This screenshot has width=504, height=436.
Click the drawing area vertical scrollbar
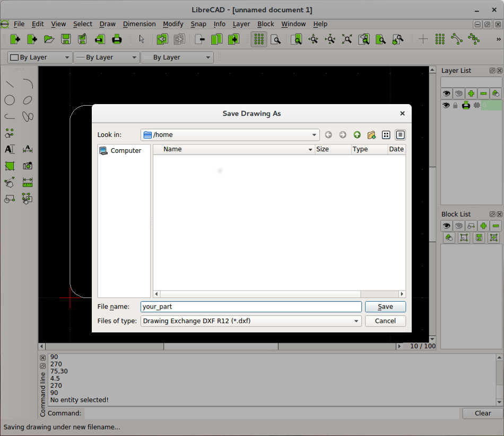[x=432, y=204]
